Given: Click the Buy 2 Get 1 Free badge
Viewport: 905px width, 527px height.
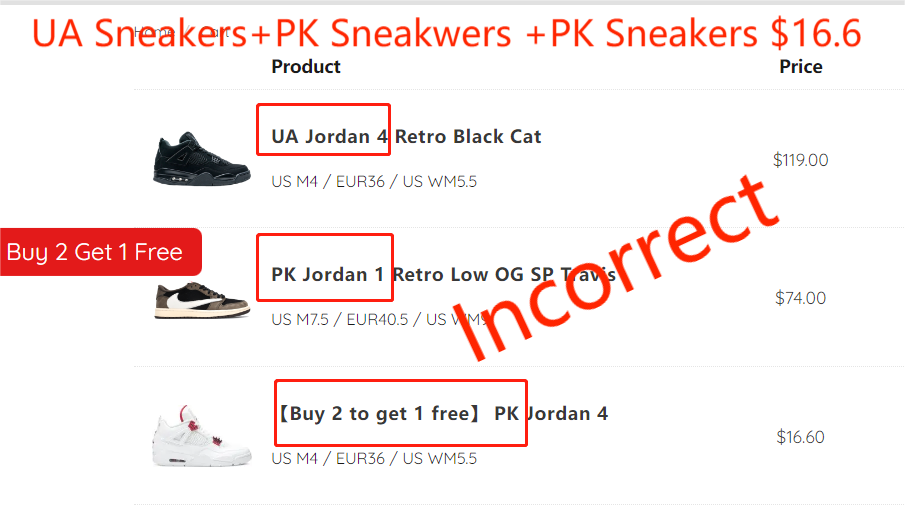Looking at the screenshot, I should 101,252.
